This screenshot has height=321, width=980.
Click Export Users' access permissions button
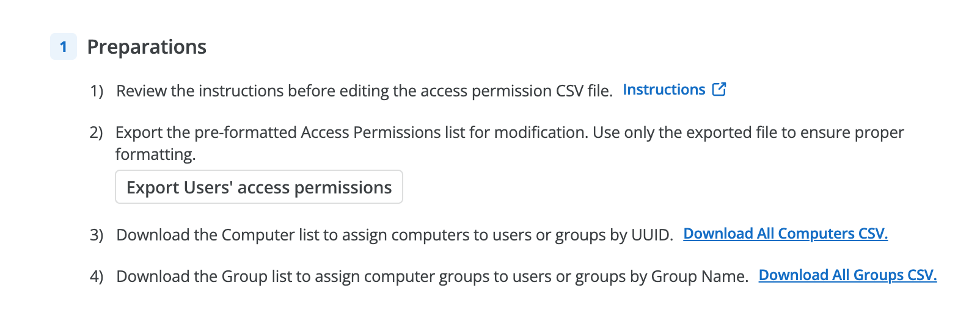259,187
